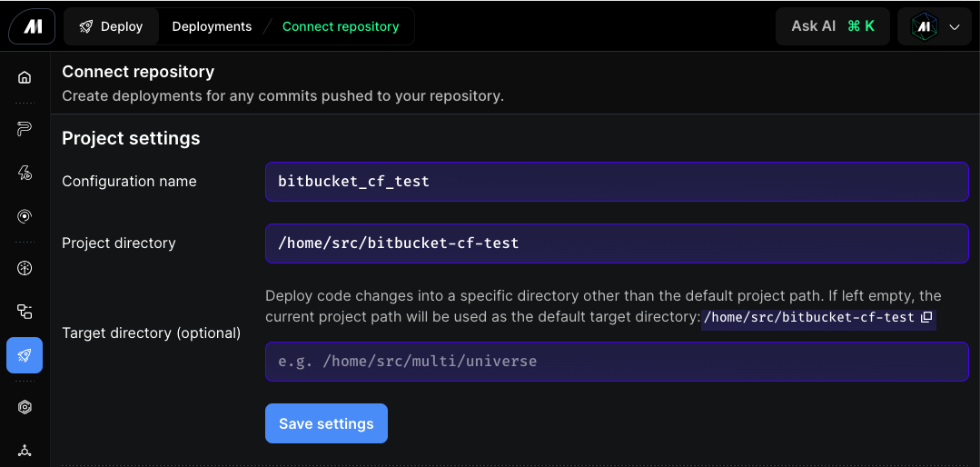The height and width of the screenshot is (467, 980).
Task: Open the Deploy section button
Action: click(x=111, y=27)
